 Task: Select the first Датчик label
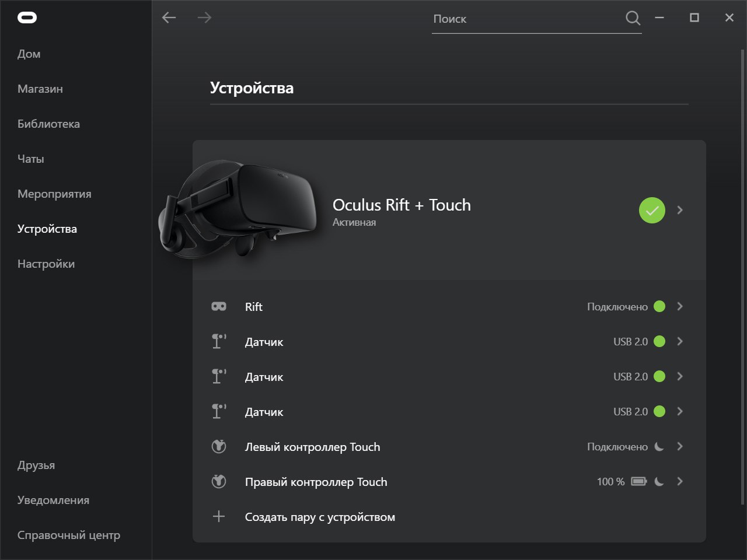click(x=264, y=342)
